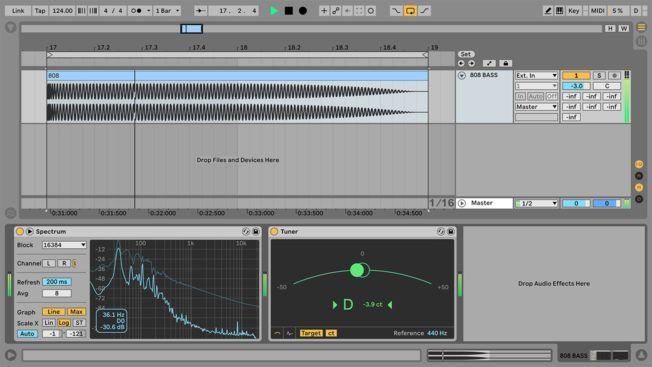Open MIDI Map Mode
This screenshot has width=652, height=367.
[x=598, y=11]
